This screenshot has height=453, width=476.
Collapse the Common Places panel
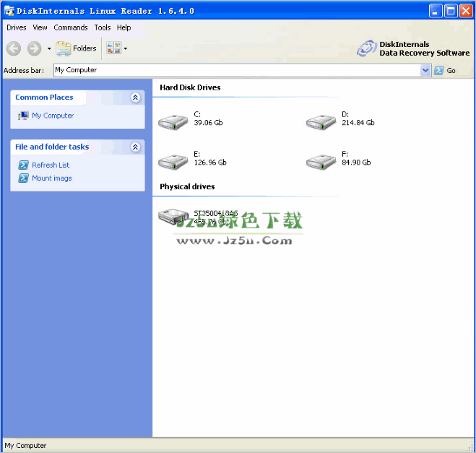(x=135, y=98)
